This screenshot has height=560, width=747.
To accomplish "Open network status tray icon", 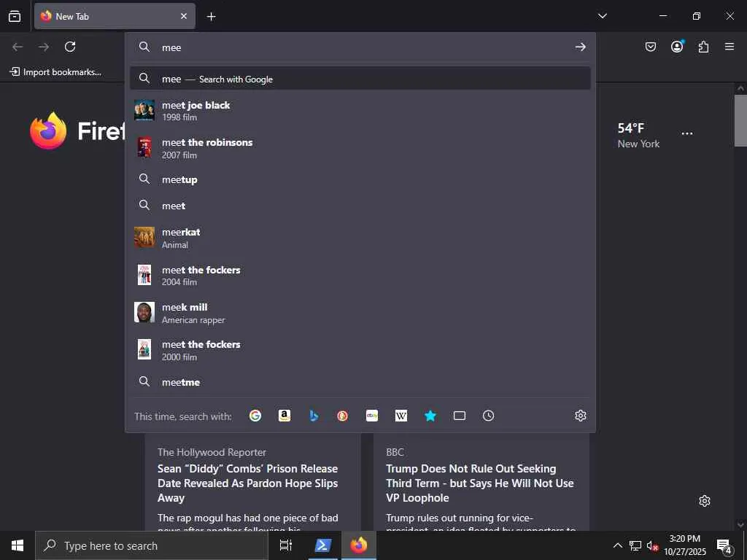I will 635,545.
